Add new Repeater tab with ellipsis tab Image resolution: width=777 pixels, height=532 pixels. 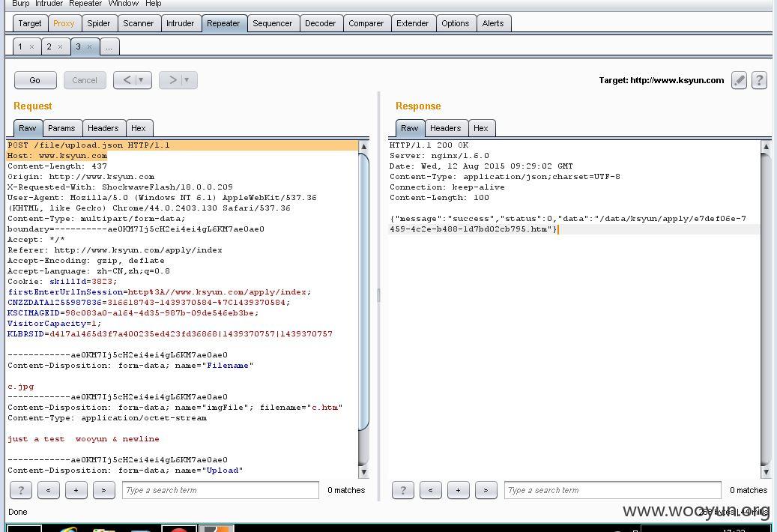109,46
